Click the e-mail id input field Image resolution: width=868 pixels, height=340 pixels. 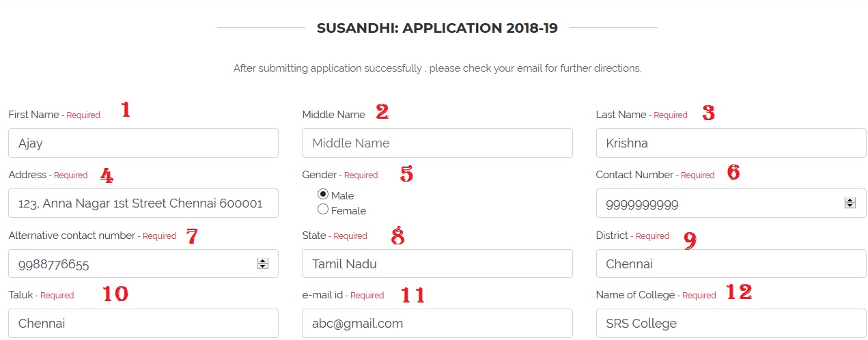[x=437, y=323]
